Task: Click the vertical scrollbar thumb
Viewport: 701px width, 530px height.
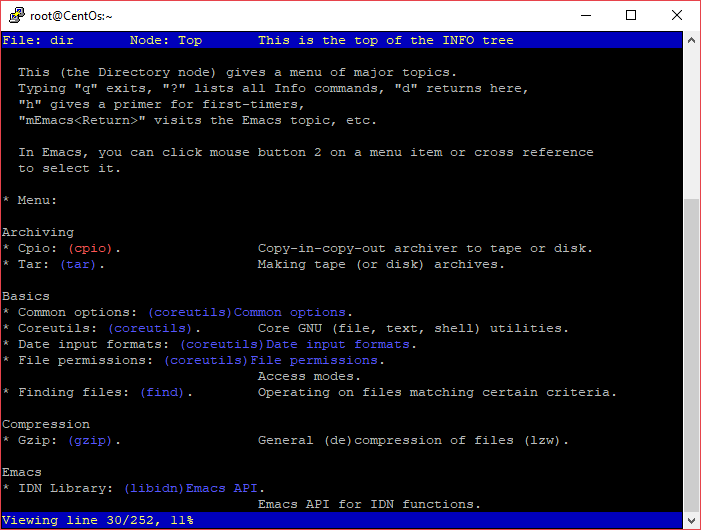Action: click(x=691, y=355)
